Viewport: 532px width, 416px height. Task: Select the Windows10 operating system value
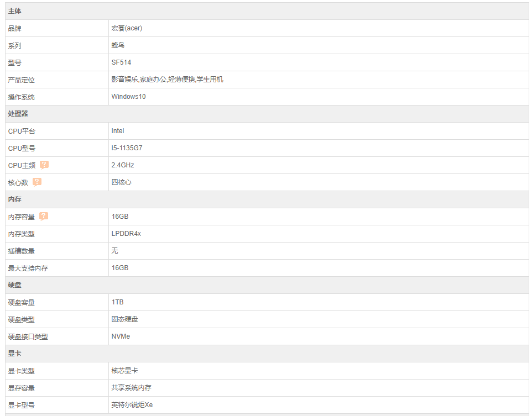point(129,97)
